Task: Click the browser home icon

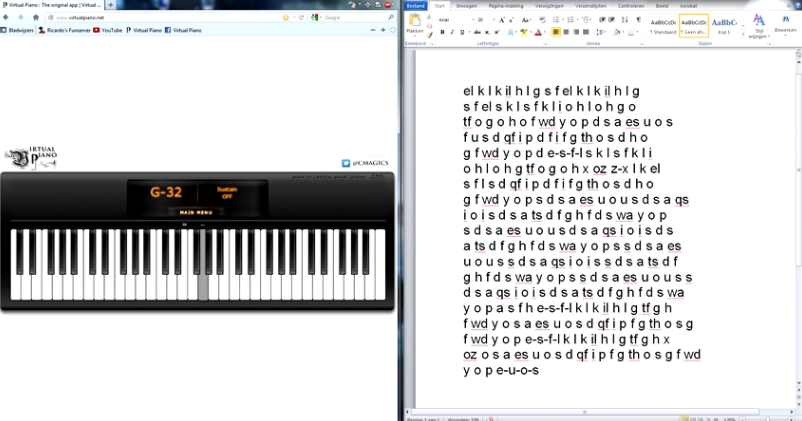Action: coord(36,17)
